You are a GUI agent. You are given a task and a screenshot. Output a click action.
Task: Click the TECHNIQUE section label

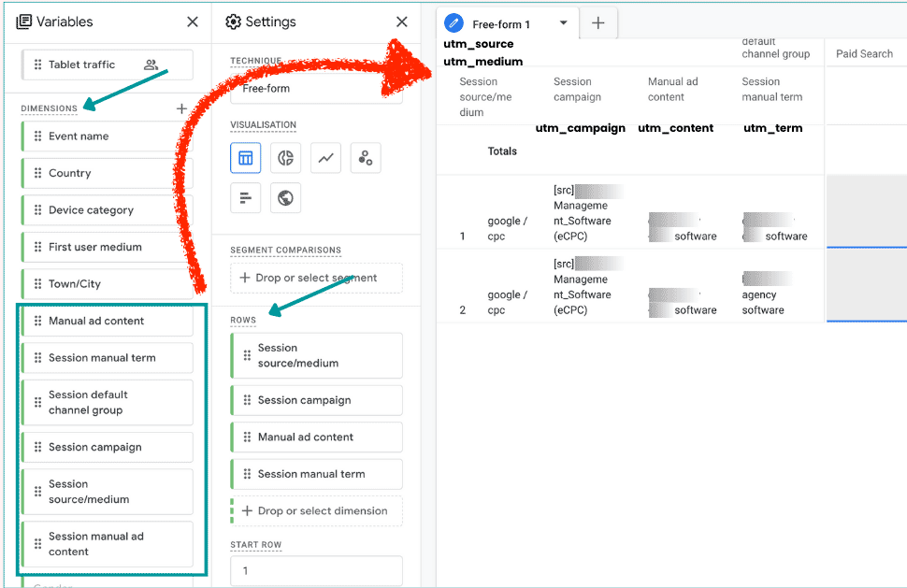click(x=255, y=61)
